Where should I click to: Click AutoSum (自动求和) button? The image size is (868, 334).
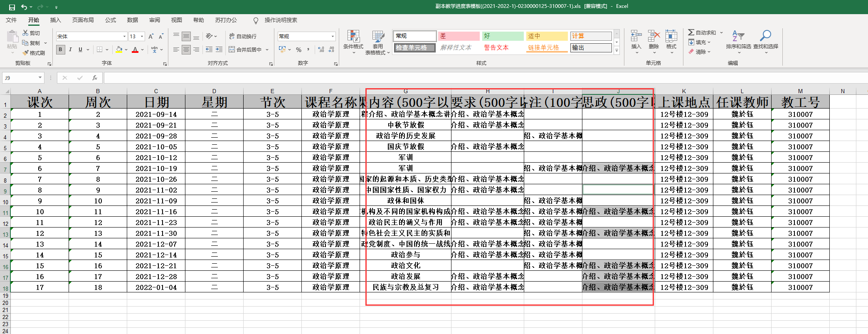(702, 32)
